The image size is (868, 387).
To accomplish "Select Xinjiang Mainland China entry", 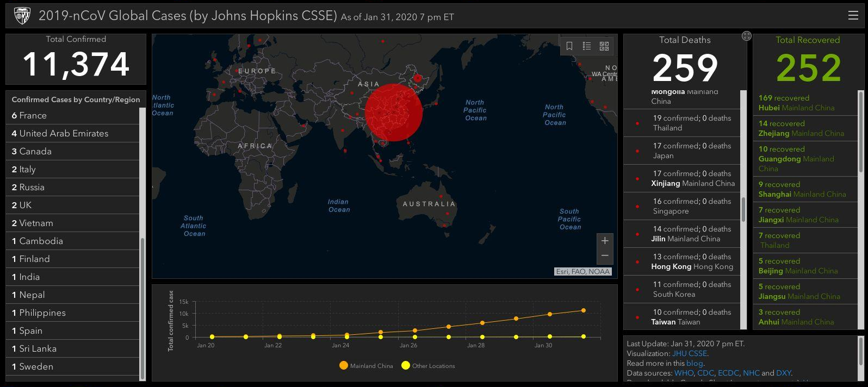I will [x=681, y=178].
